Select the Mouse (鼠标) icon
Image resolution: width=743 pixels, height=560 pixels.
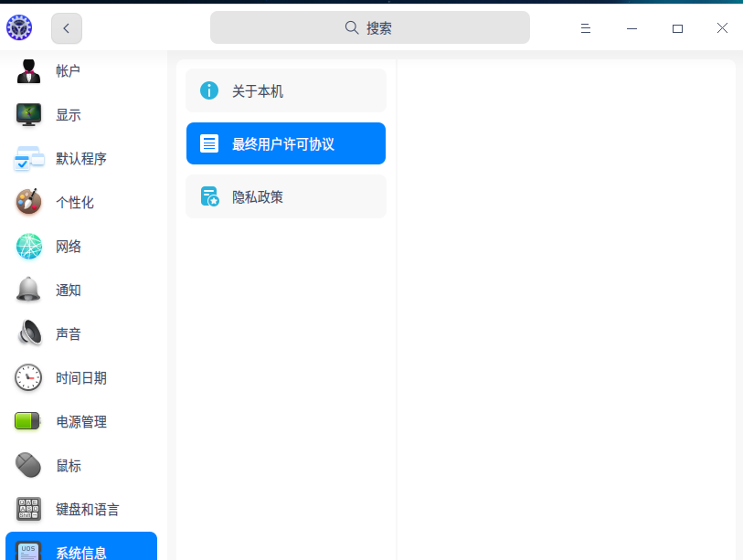[28, 466]
